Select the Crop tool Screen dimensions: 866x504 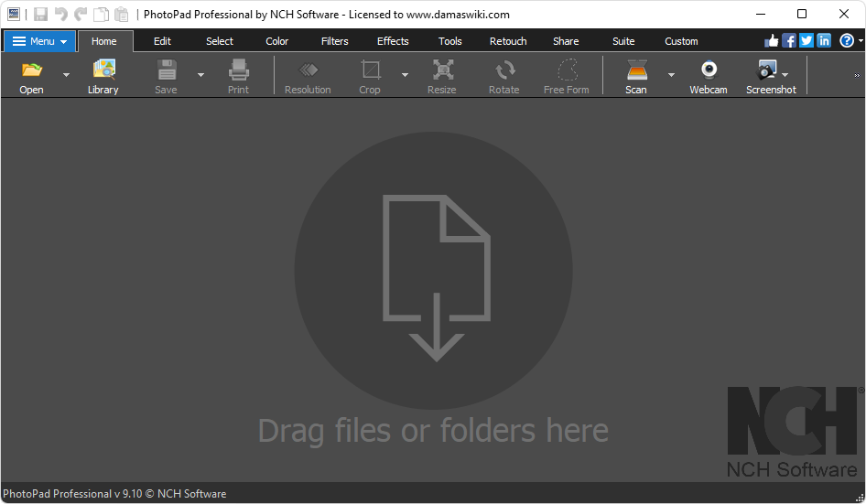370,76
